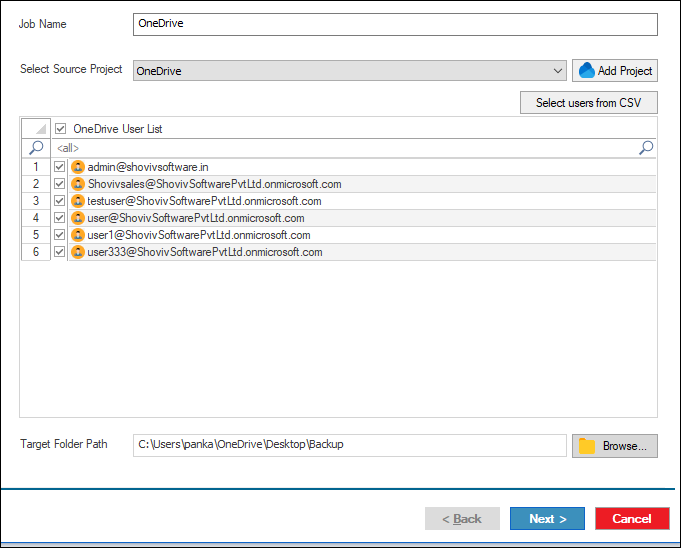This screenshot has height=548, width=681.
Task: Expand the Select Source Project dropdown
Action: (558, 71)
